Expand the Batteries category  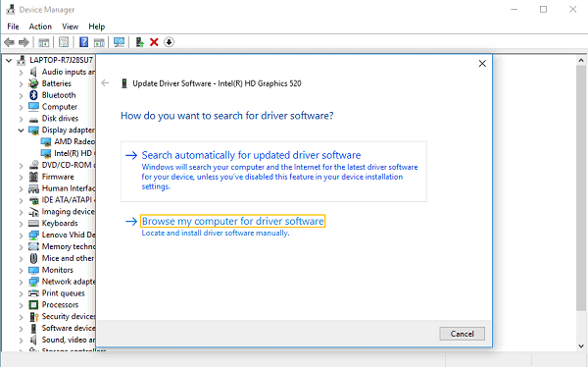[x=21, y=83]
